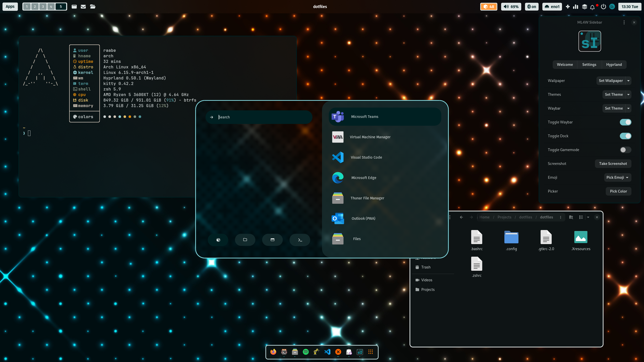Open the Pick Emoji dropdown

(617, 177)
